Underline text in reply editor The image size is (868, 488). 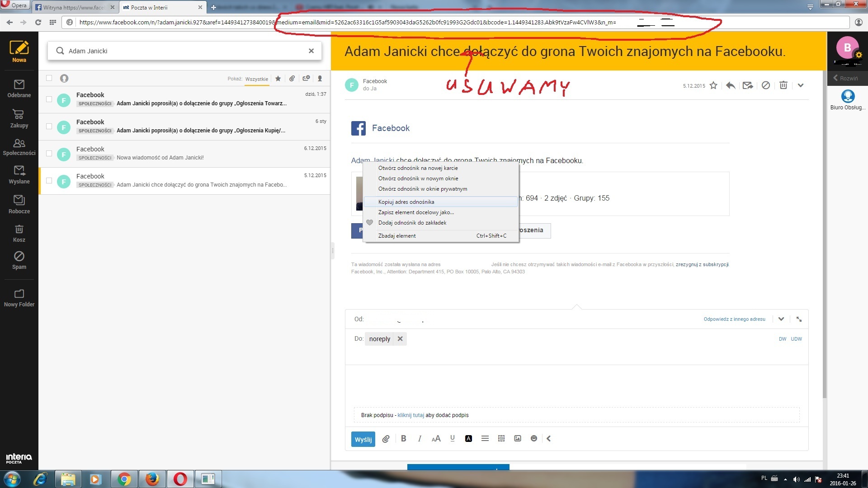453,438
